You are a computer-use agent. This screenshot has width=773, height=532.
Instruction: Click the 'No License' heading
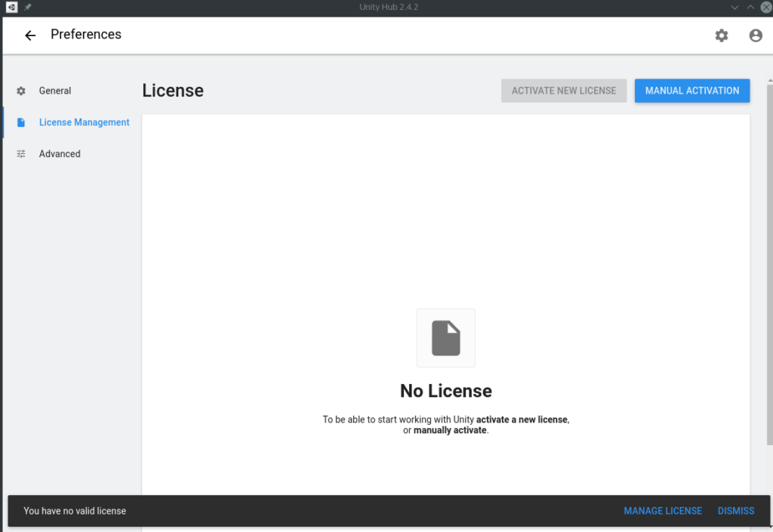click(x=445, y=391)
